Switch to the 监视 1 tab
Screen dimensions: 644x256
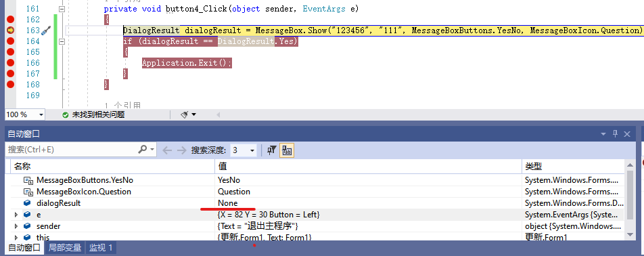coord(101,248)
